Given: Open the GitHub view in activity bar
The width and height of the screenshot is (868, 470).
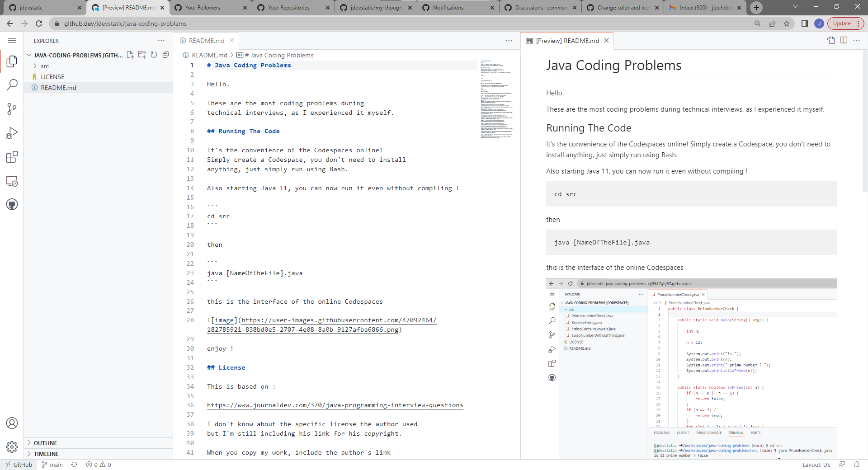Looking at the screenshot, I should click(x=12, y=205).
